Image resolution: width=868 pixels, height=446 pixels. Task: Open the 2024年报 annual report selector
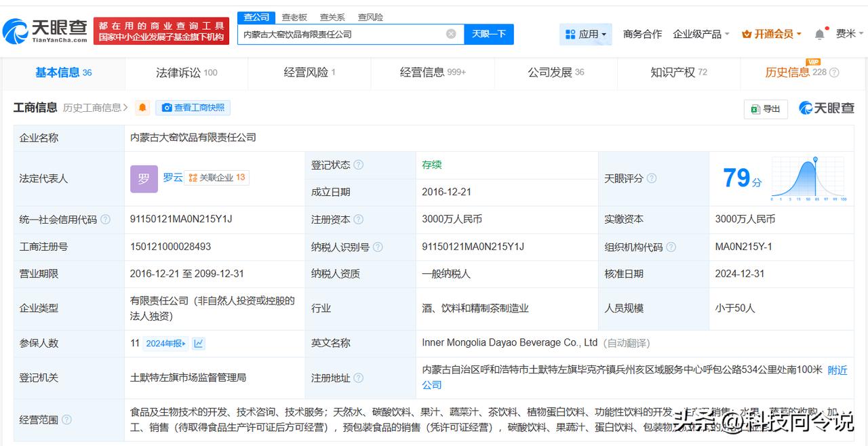click(165, 344)
